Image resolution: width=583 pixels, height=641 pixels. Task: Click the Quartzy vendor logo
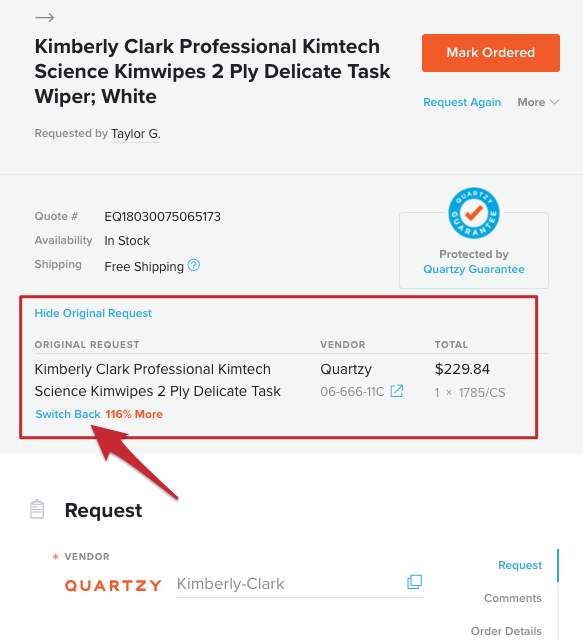coord(113,585)
